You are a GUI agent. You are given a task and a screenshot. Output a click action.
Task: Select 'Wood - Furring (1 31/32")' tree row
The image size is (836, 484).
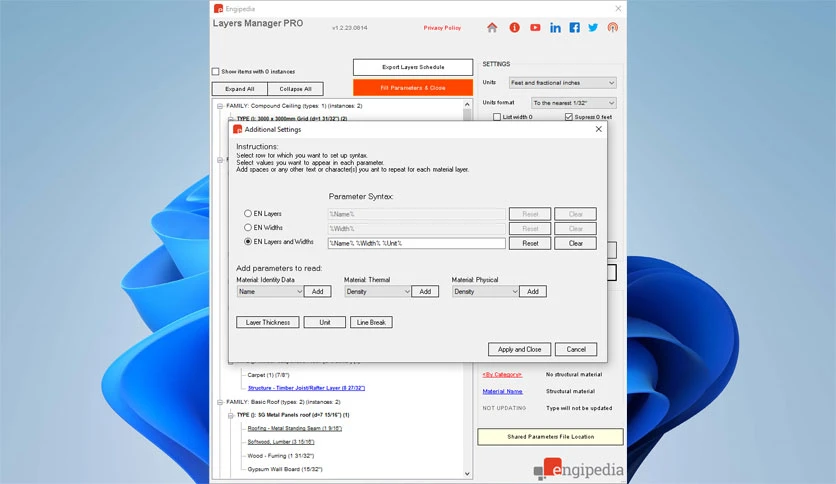[280, 456]
